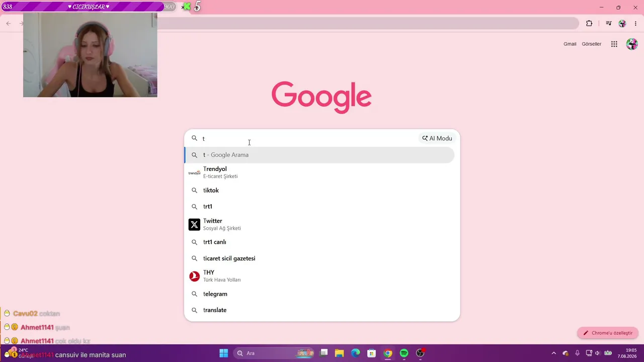
Task: Open the Görseller link
Action: point(592,44)
